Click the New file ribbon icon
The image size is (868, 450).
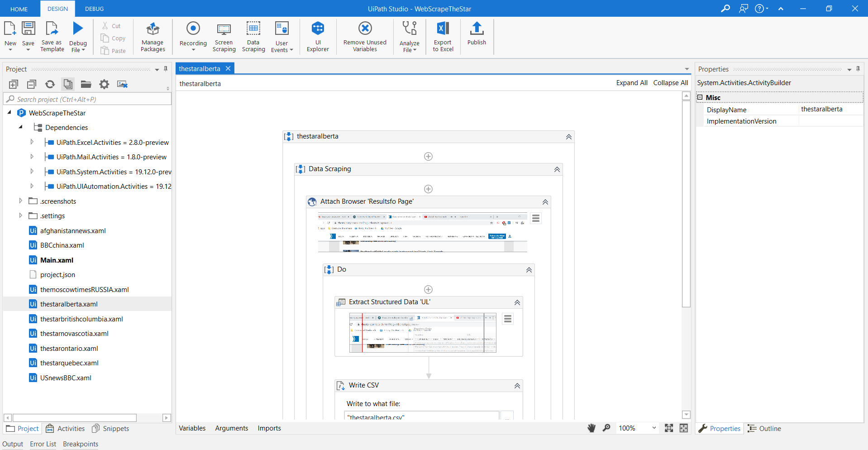pos(10,29)
